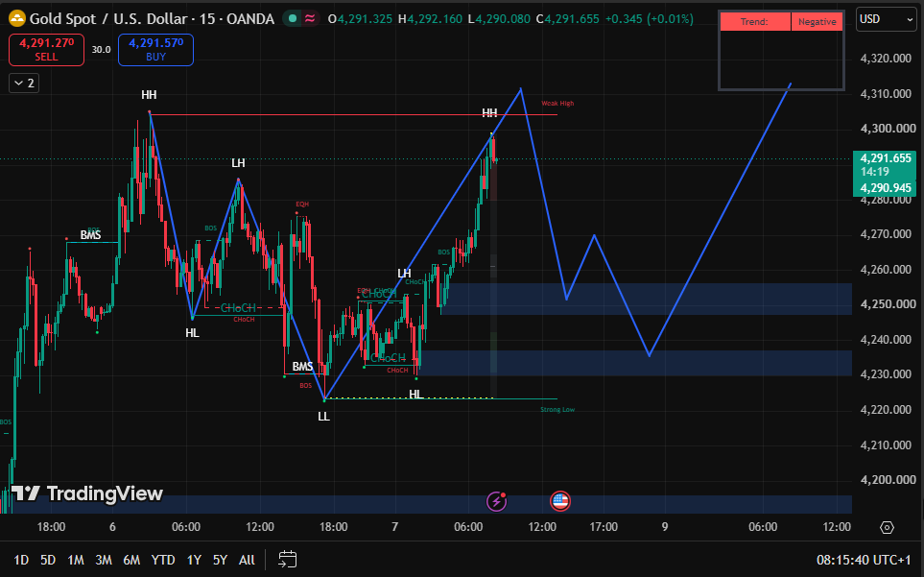Click the Gold Spot / U.S. Dollar title
This screenshot has height=577, width=924.
tap(107, 19)
